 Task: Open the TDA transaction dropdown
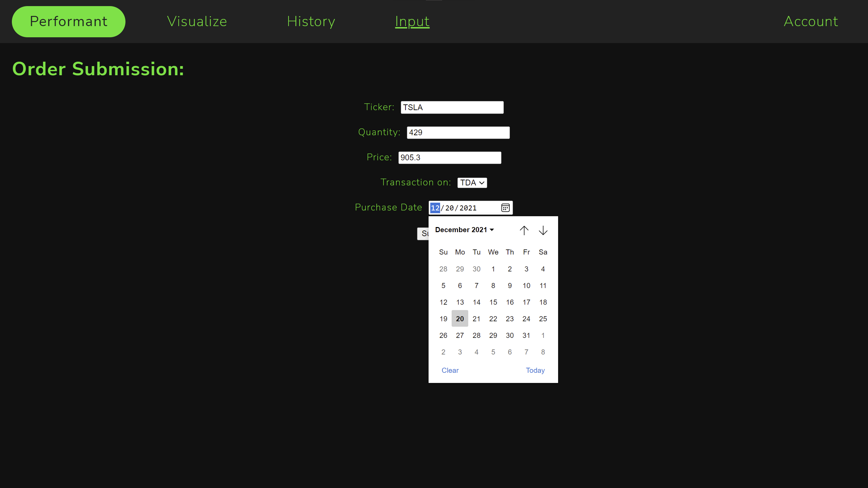click(x=472, y=183)
